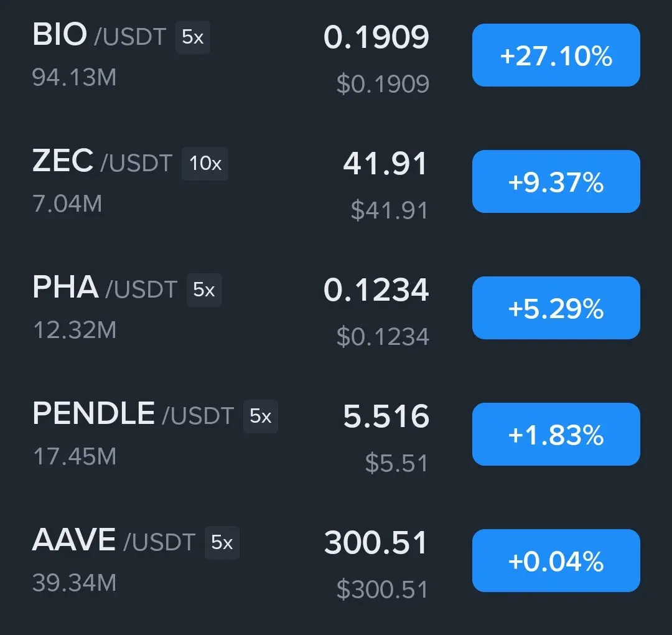Click the 10x leverage badge next to ZEC
672x635 pixels.
(x=205, y=163)
